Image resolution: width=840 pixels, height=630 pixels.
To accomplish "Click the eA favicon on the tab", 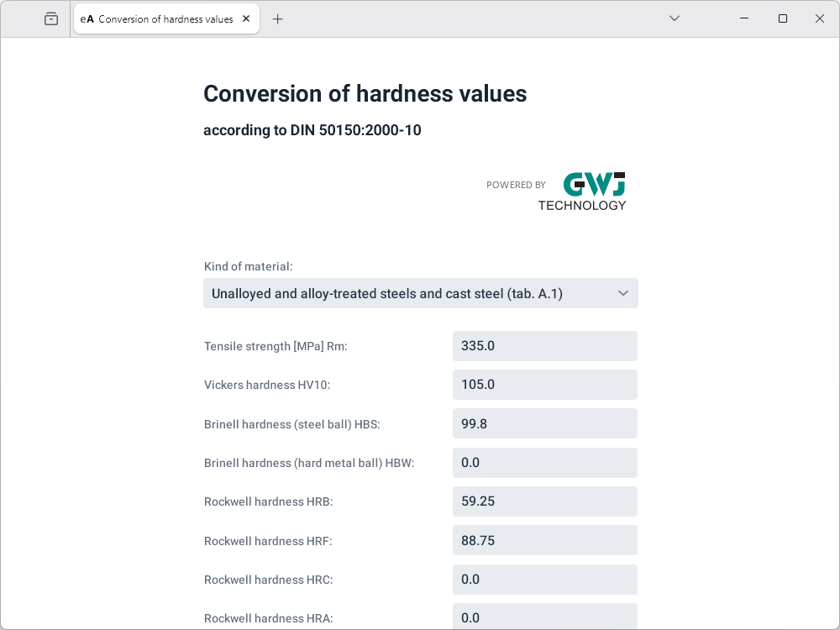I will coord(87,18).
